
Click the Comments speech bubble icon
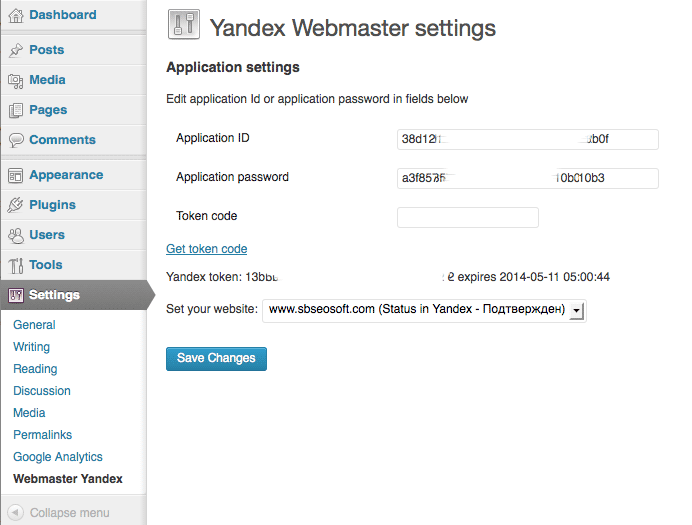(x=16, y=140)
